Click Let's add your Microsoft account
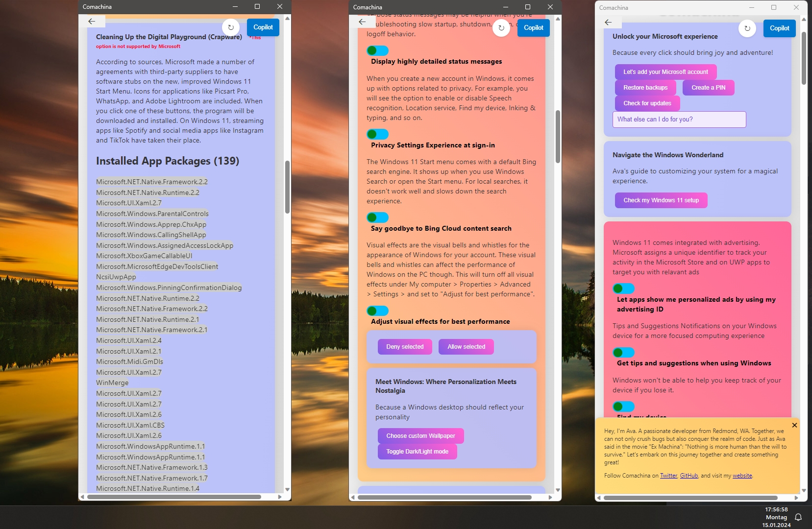 click(665, 72)
